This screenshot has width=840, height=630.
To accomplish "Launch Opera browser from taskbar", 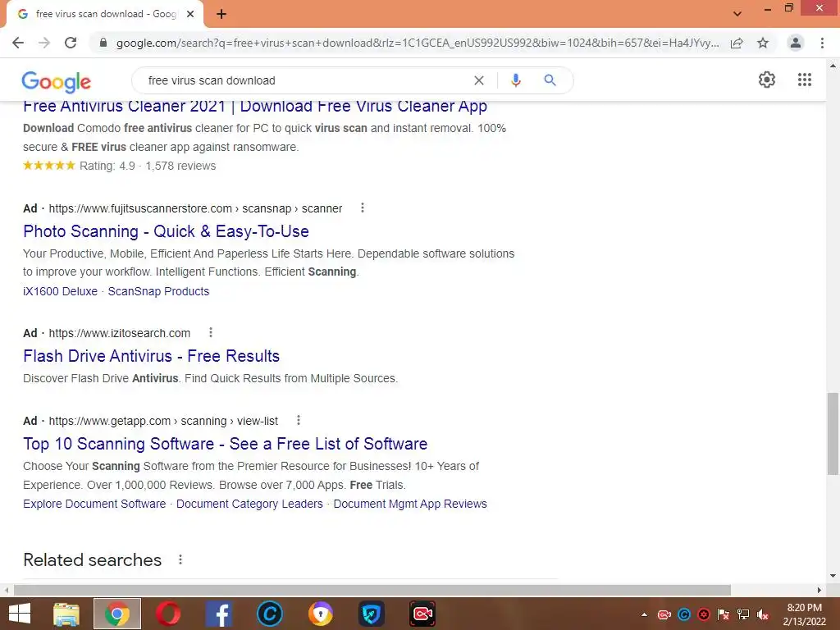I will [168, 614].
